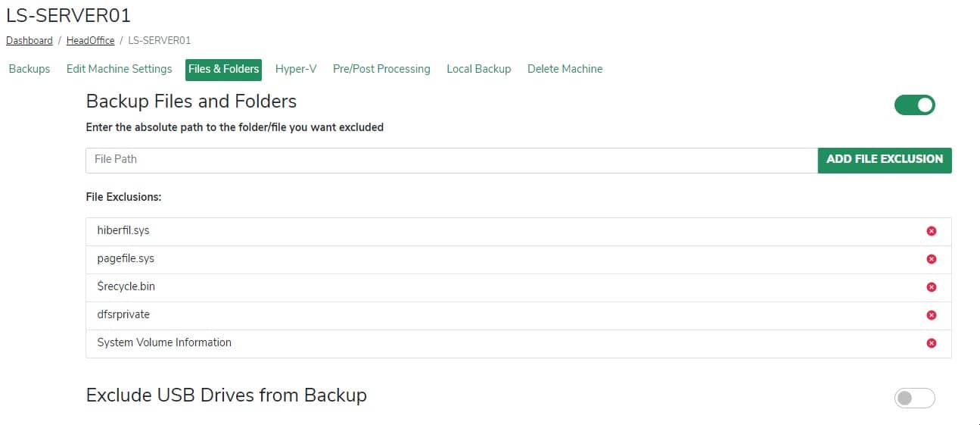Go to the Hyper-V tab
The width and height of the screenshot is (980, 425).
tap(296, 69)
